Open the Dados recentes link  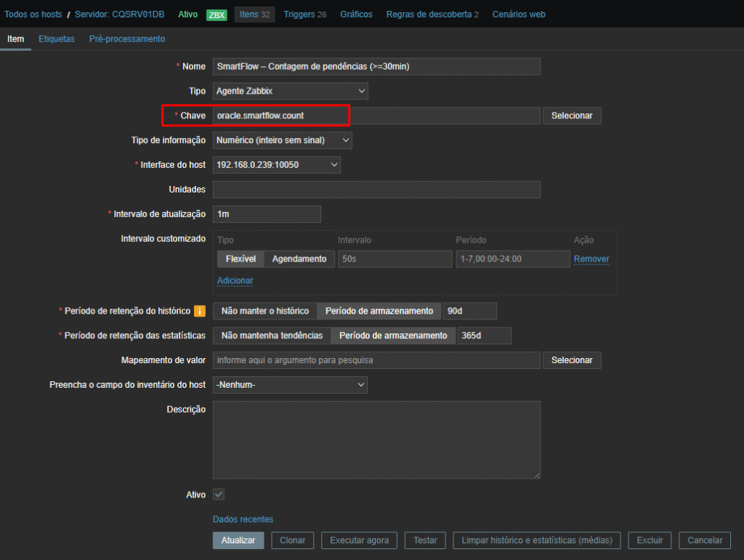pyautogui.click(x=243, y=519)
